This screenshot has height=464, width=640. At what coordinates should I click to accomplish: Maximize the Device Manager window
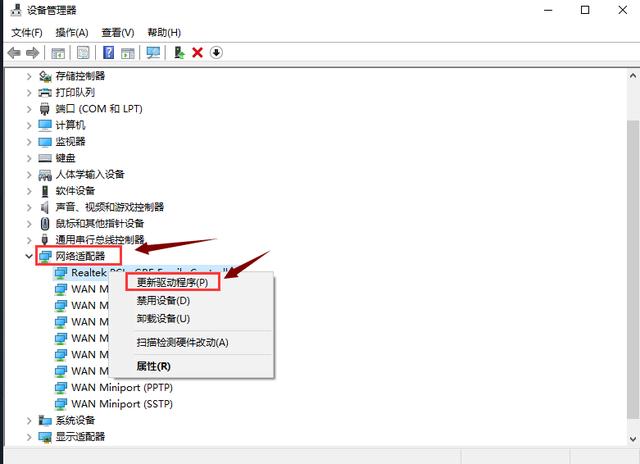[585, 10]
